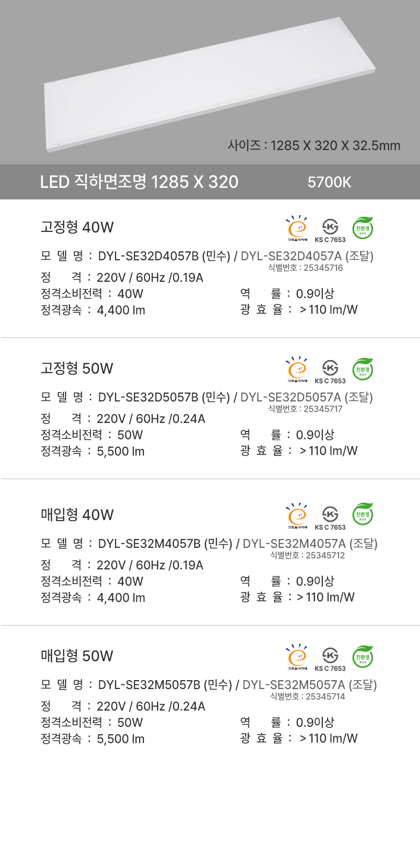The height and width of the screenshot is (868, 420).
Task: Click the KS C 7653 mark for 고정형 40W
Action: click(x=330, y=229)
